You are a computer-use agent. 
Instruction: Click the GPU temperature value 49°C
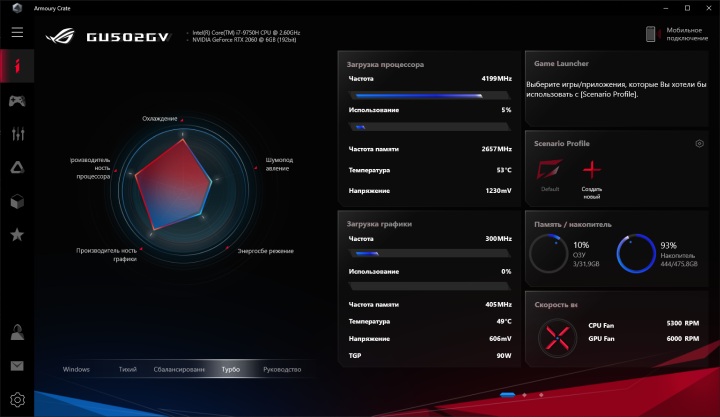click(x=504, y=321)
